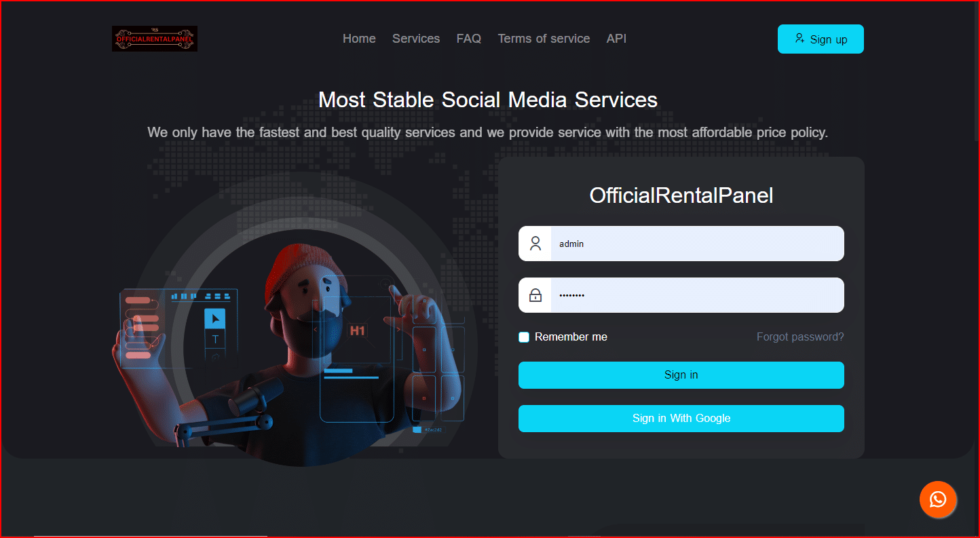Tick the Remember me checkbox
Screen dimensions: 980x538
point(524,337)
